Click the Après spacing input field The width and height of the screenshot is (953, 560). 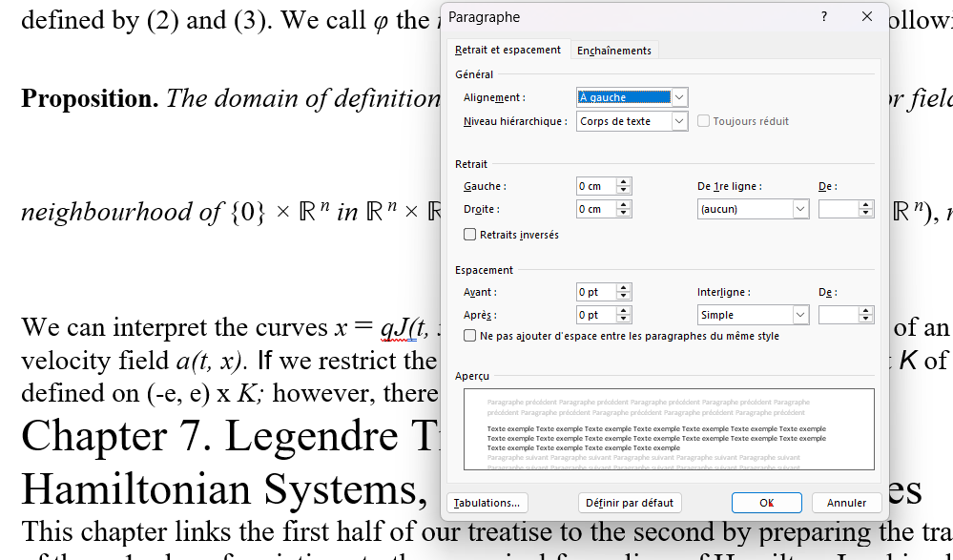(596, 315)
